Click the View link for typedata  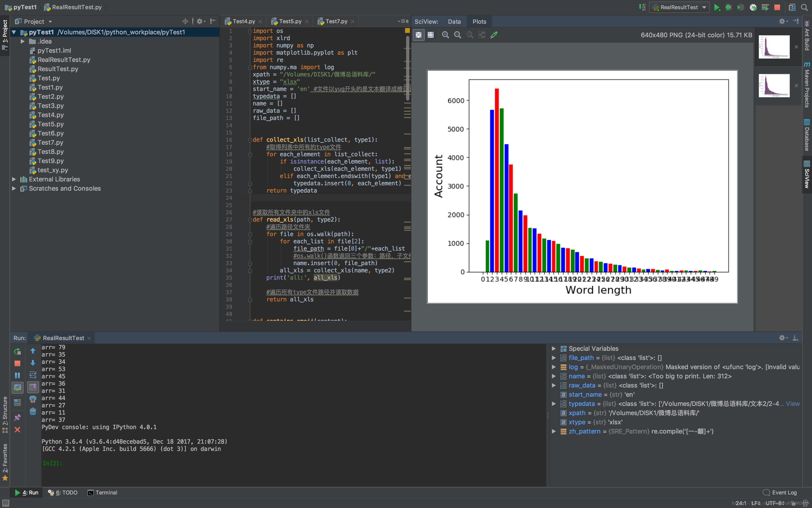pos(792,403)
